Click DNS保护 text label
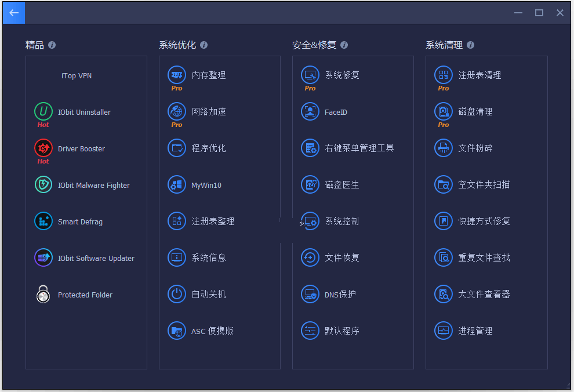The image size is (574, 392). point(340,294)
